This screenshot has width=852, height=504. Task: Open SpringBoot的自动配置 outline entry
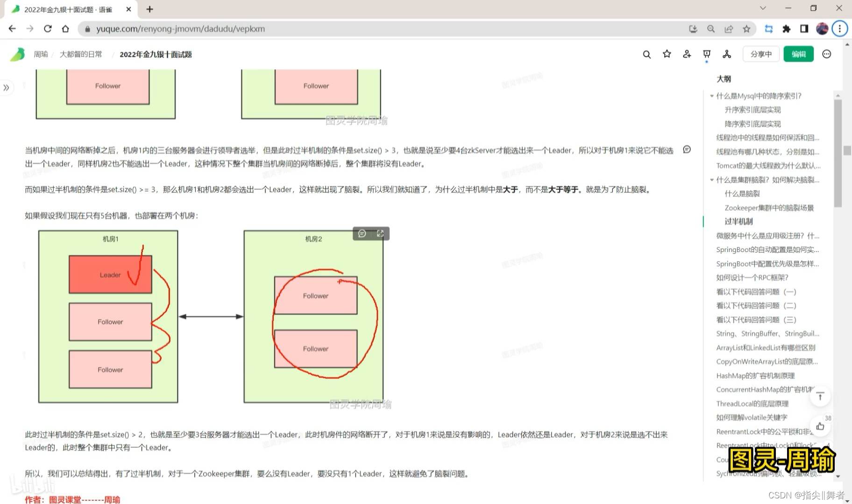pyautogui.click(x=767, y=250)
